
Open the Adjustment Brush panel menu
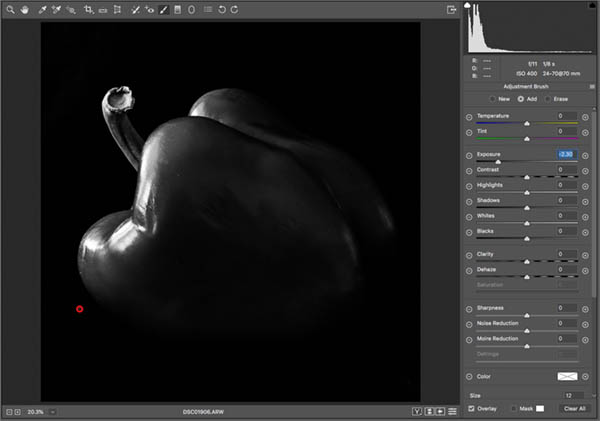pos(592,87)
